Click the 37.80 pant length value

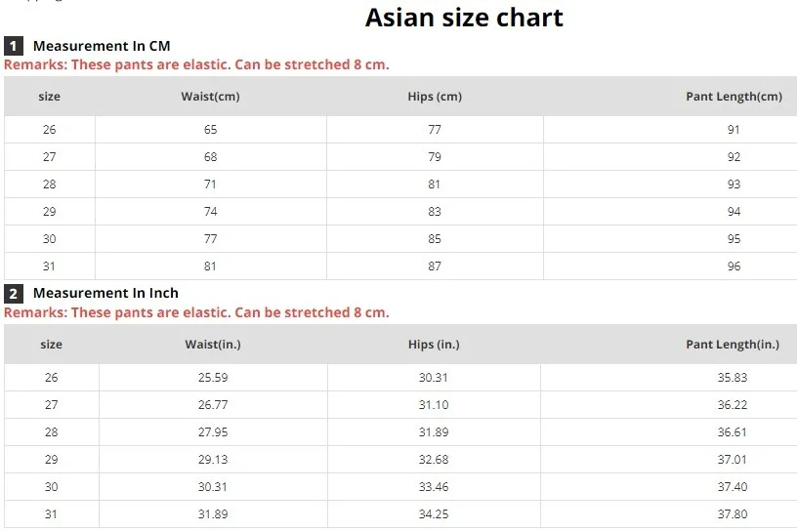coord(734,514)
